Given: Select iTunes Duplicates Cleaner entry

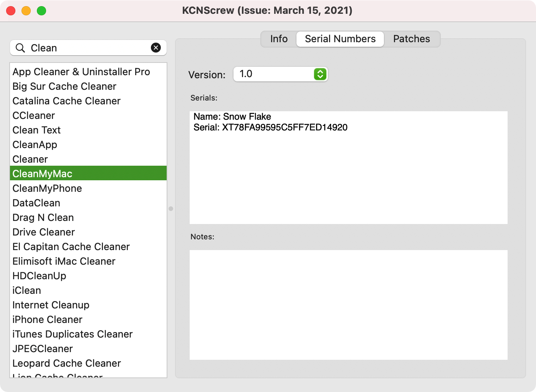Looking at the screenshot, I should click(73, 334).
